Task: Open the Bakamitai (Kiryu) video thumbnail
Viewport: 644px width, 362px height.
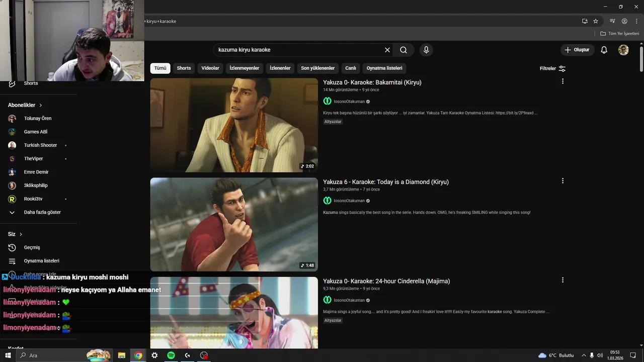Action: pyautogui.click(x=234, y=125)
